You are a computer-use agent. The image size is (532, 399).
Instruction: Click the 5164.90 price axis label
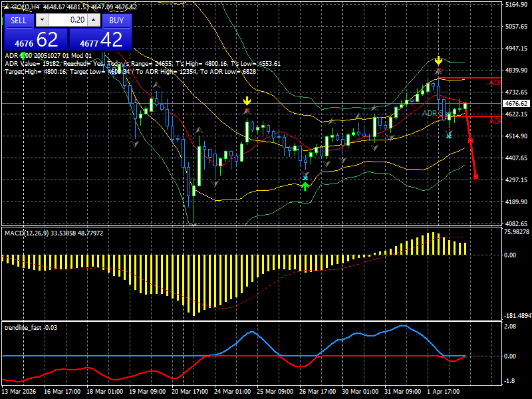coord(517,5)
